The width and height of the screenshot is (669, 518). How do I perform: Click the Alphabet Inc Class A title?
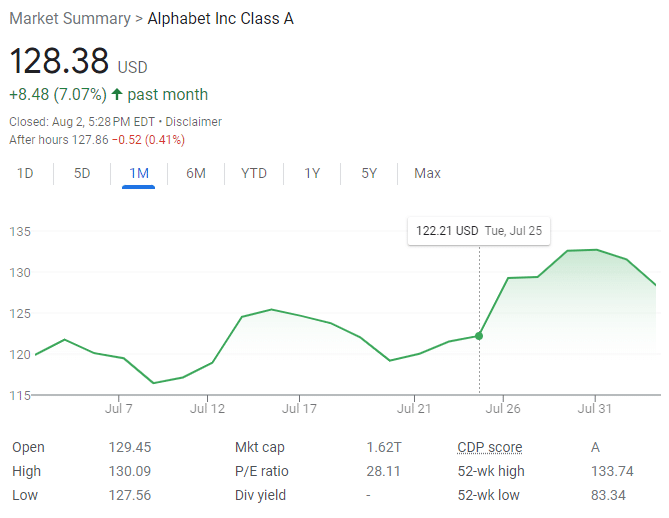[221, 19]
